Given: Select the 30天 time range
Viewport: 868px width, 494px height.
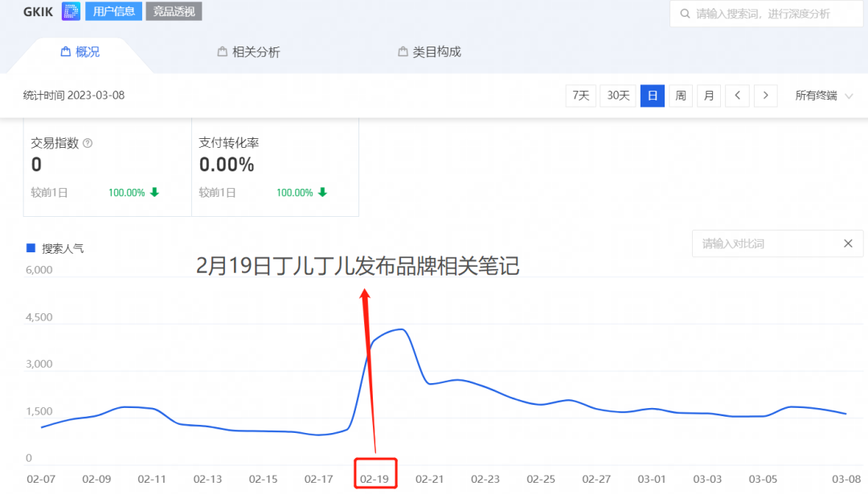Looking at the screenshot, I should [x=618, y=96].
